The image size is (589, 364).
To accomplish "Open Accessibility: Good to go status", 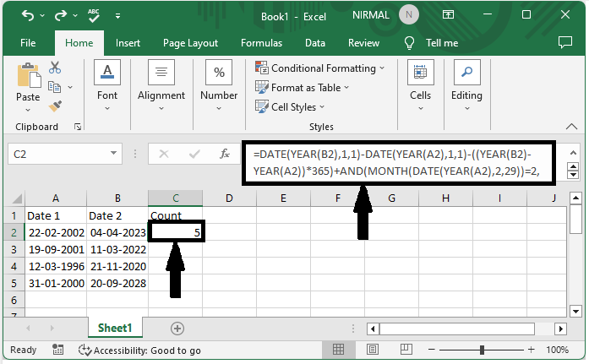I will 139,350.
